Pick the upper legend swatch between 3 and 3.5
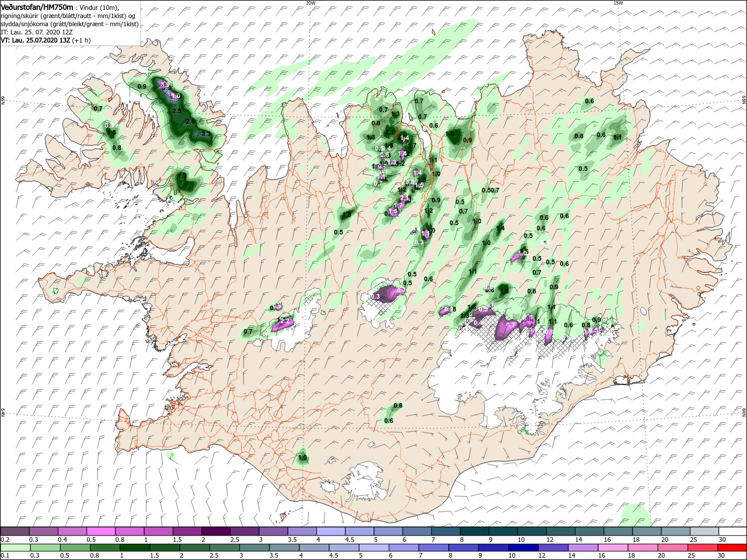The width and height of the screenshot is (747, 560). tap(273, 531)
